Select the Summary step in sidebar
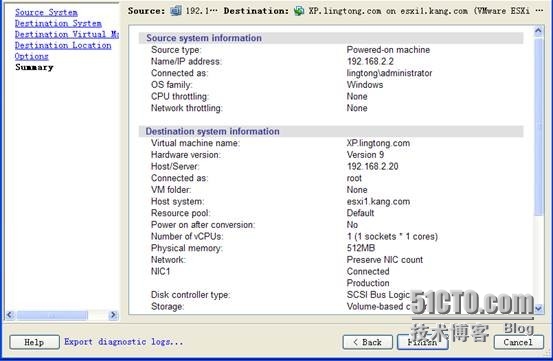Viewport: 553px width, 361px height. [34, 67]
